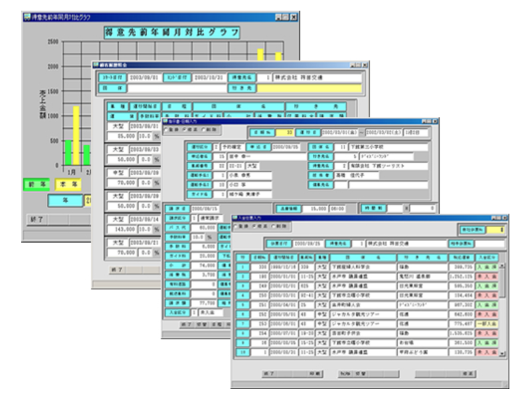Viewport: 532px width, 397px height.
Task: Click the yellow 本年 legend box
Action: [68, 184]
